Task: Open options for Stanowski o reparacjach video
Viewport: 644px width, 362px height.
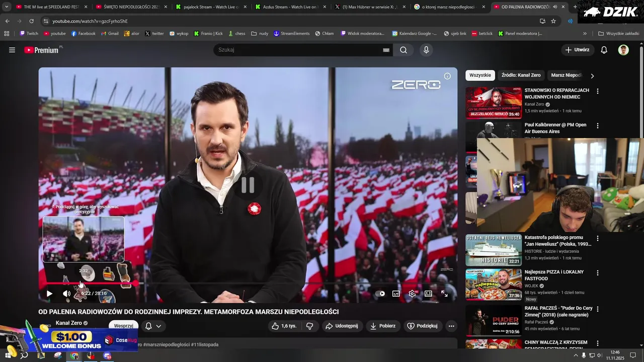Action: (598, 91)
